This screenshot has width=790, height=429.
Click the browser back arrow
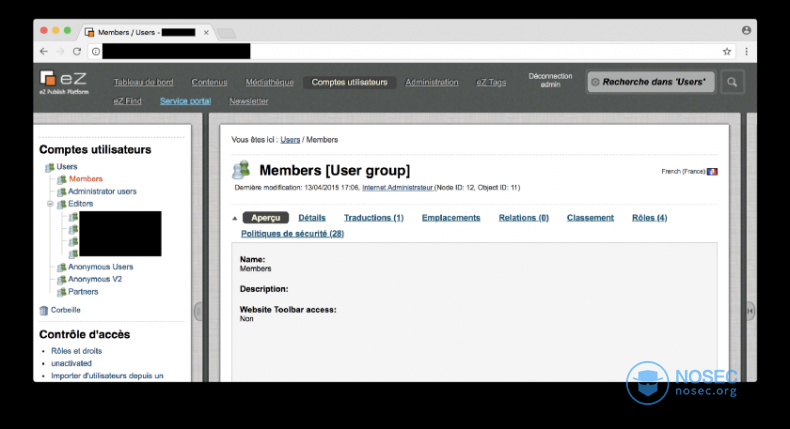pos(44,51)
